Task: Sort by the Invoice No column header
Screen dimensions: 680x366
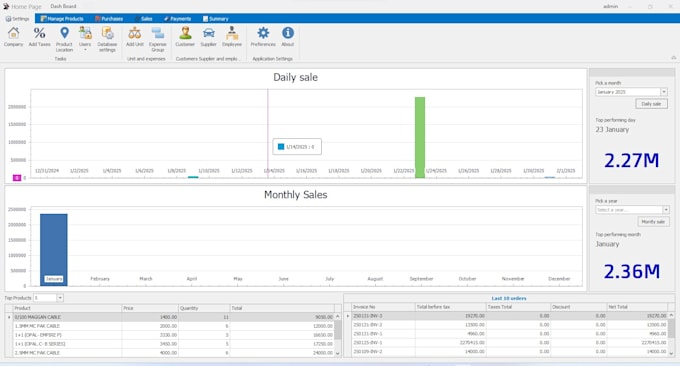Action: pos(383,307)
